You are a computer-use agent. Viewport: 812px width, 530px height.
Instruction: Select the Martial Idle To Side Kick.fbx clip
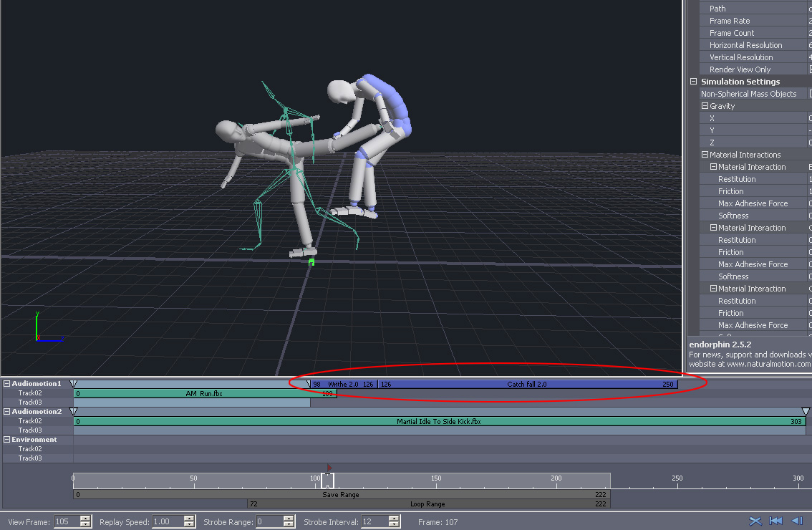(440, 422)
